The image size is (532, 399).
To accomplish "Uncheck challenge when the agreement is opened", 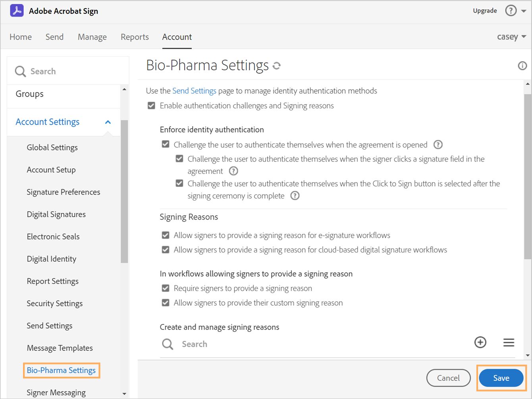I will click(166, 144).
